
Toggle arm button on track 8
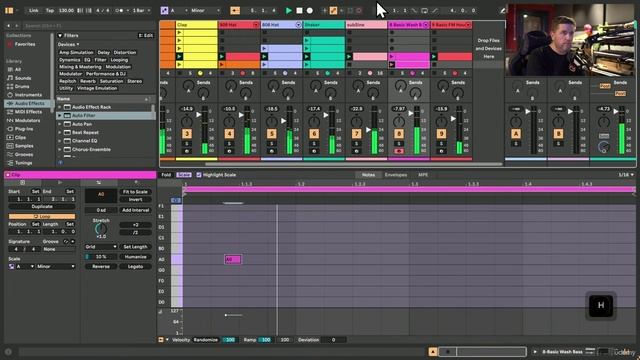click(399, 151)
